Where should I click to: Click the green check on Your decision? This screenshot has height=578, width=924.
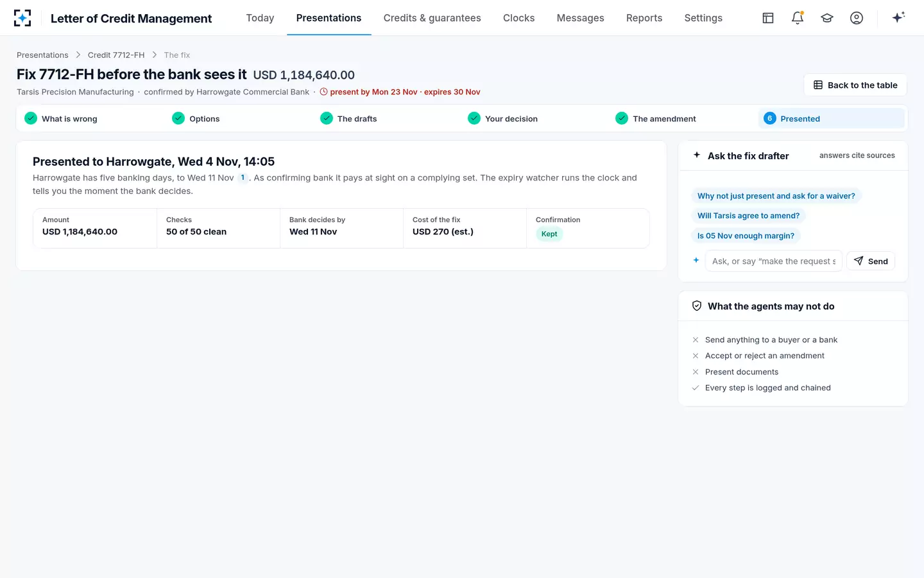click(x=474, y=118)
